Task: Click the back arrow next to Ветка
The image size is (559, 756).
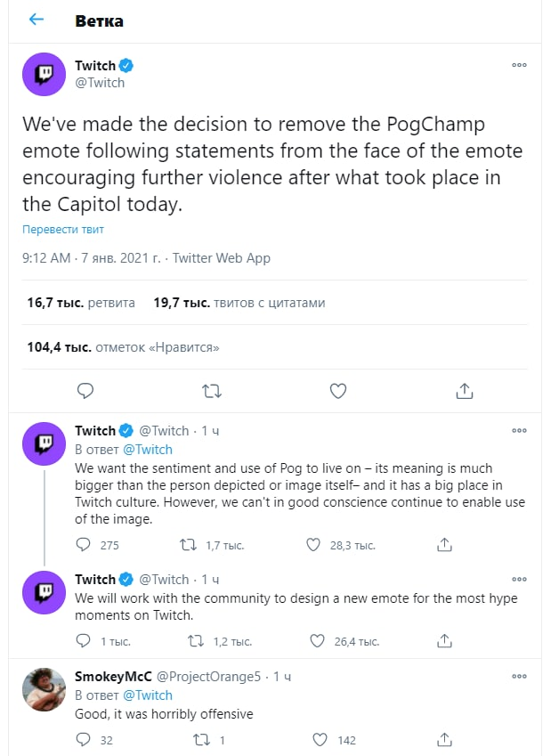Action: coord(36,20)
